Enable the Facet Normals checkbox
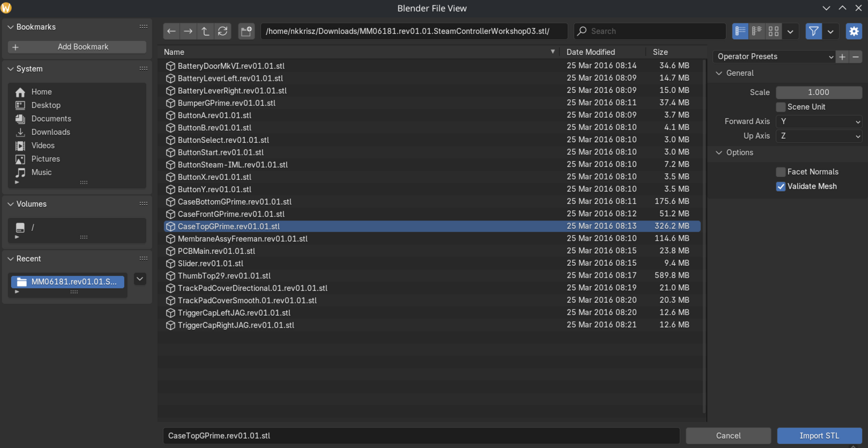The height and width of the screenshot is (448, 868). pos(781,172)
